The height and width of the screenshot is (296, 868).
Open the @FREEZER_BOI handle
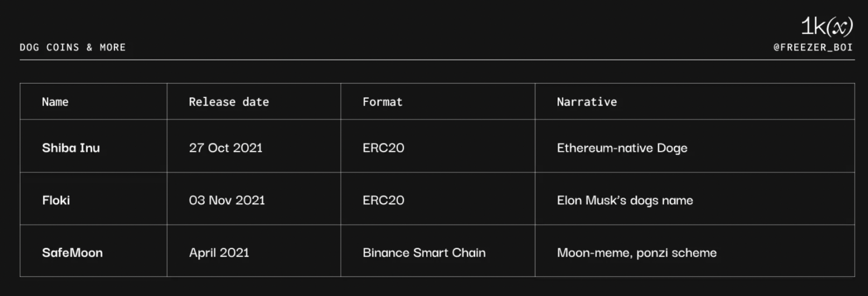[x=813, y=47]
